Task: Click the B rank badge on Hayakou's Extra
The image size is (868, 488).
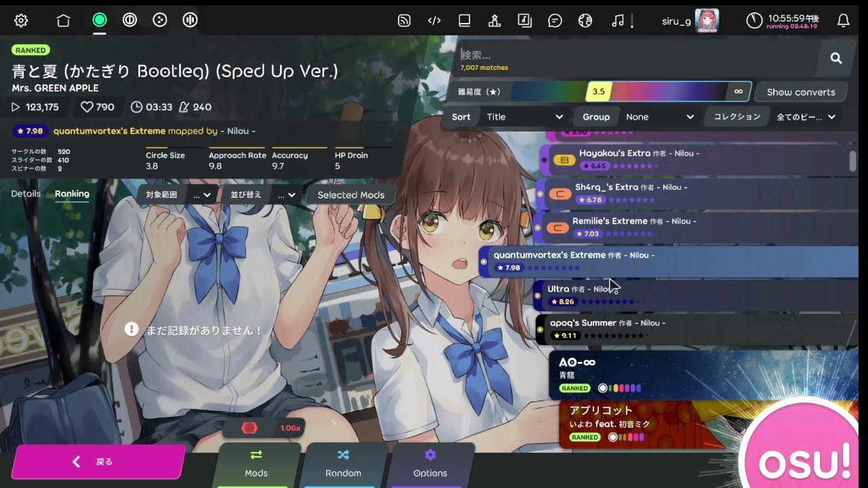Action: click(x=564, y=161)
